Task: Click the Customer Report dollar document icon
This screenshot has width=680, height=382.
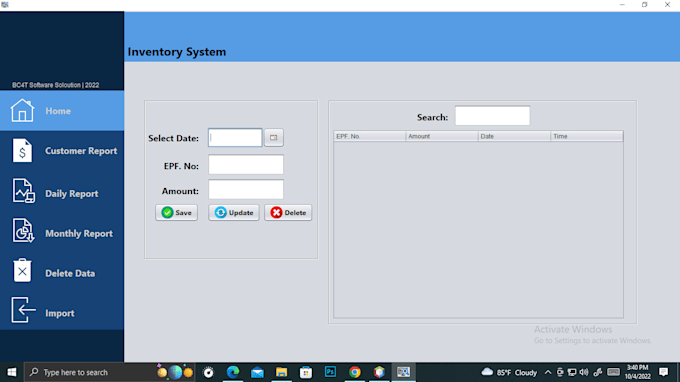Action: [x=22, y=150]
